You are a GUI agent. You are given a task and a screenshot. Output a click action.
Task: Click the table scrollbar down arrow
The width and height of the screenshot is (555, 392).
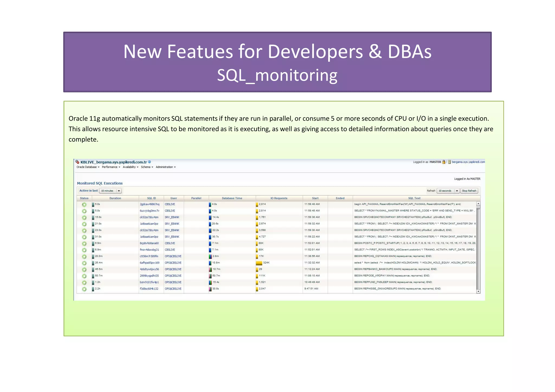pyautogui.click(x=478, y=291)
